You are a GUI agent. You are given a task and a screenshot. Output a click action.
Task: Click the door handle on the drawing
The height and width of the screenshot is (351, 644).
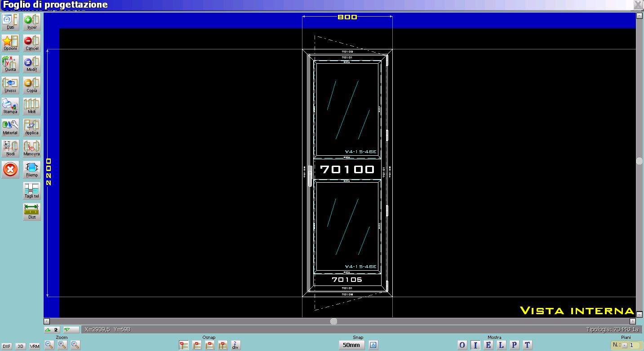(x=310, y=175)
